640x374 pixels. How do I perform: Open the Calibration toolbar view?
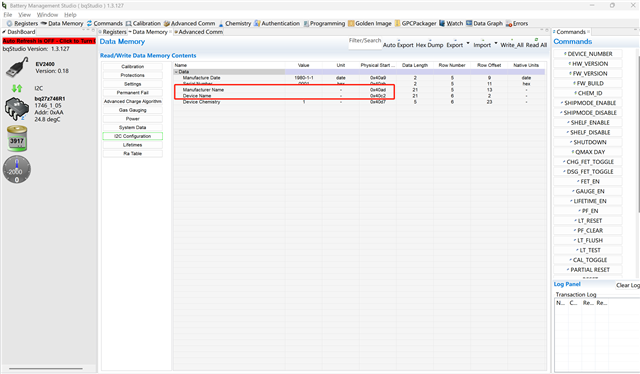pyautogui.click(x=143, y=24)
